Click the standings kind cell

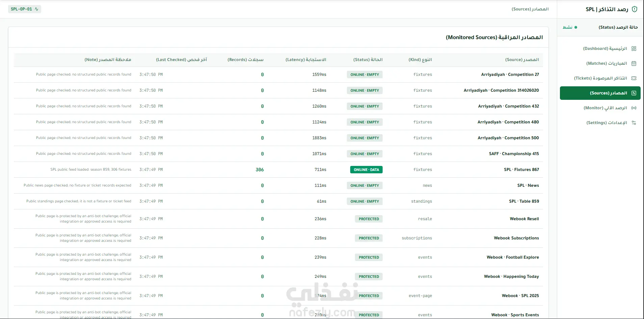pyautogui.click(x=421, y=201)
